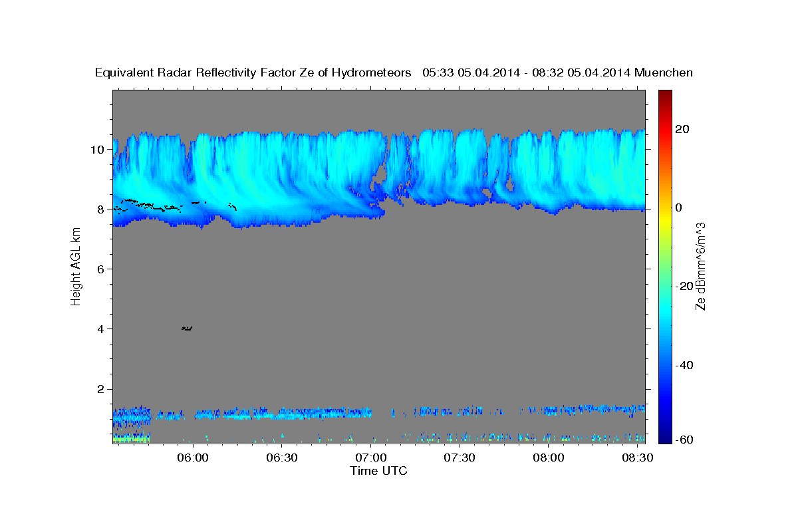Click the '08:30' time tick label

pos(637,458)
